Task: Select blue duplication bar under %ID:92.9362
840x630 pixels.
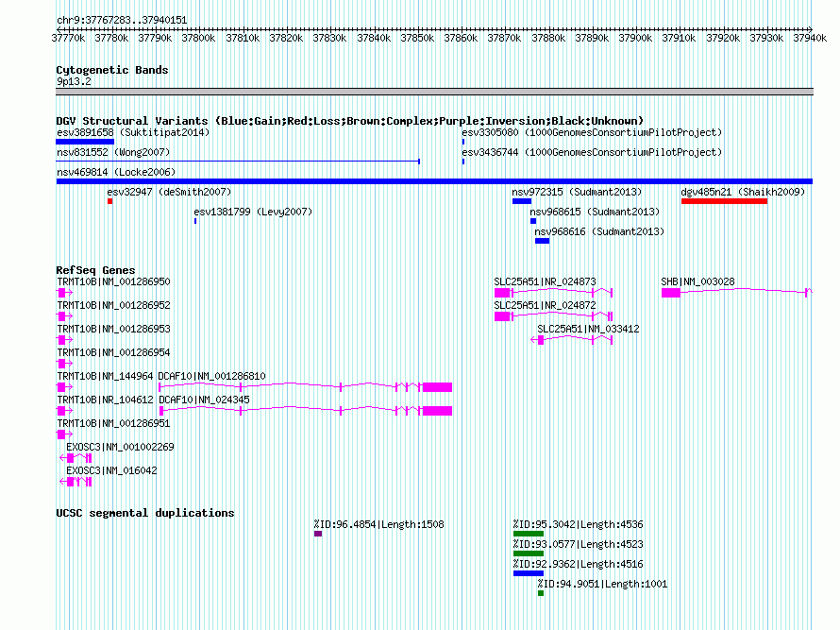Action: 529,573
